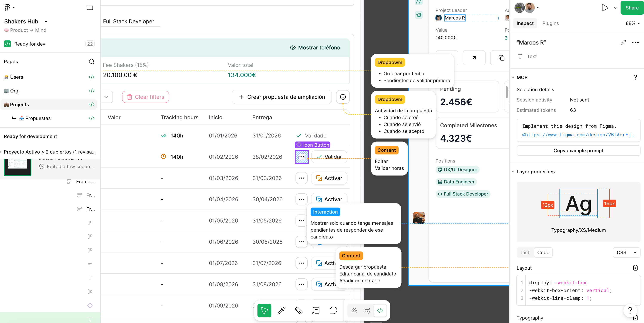The image size is (644, 323).
Task: Select Proyecto Activo frame thumbnail
Action: point(17,167)
